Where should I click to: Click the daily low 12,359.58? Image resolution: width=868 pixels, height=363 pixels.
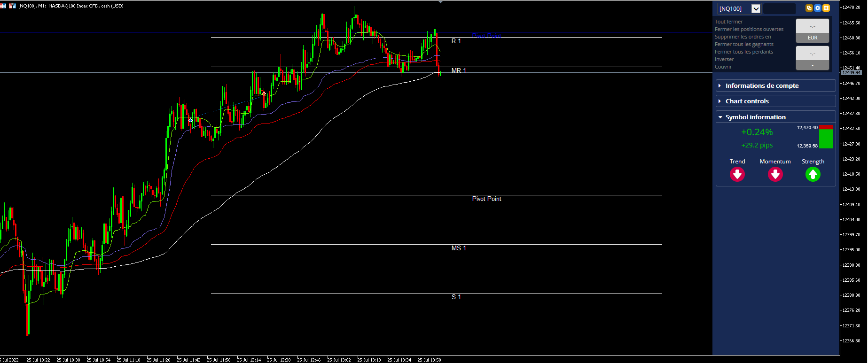point(807,146)
